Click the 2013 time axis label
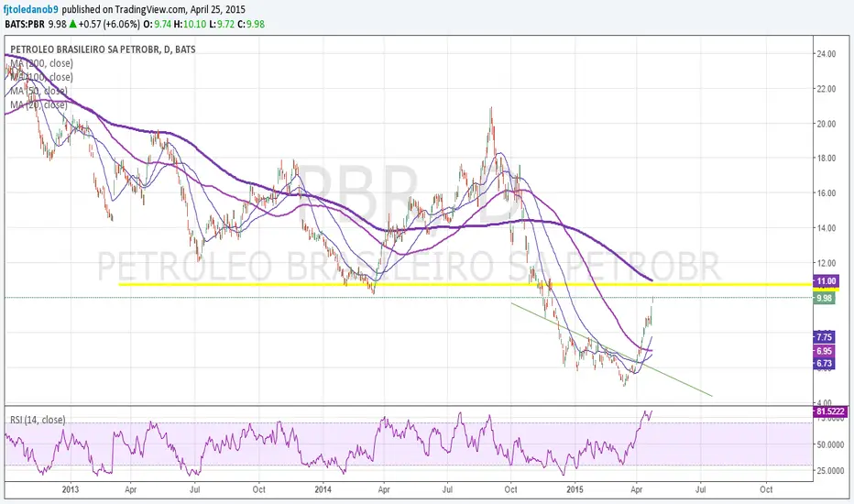Viewport: 854px width, 504px height. tap(71, 489)
